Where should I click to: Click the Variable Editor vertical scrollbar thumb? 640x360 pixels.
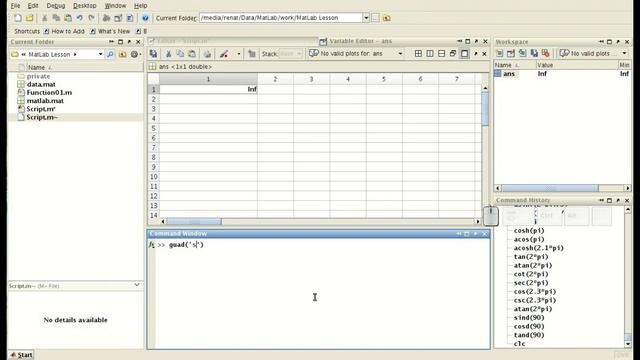[x=485, y=109]
